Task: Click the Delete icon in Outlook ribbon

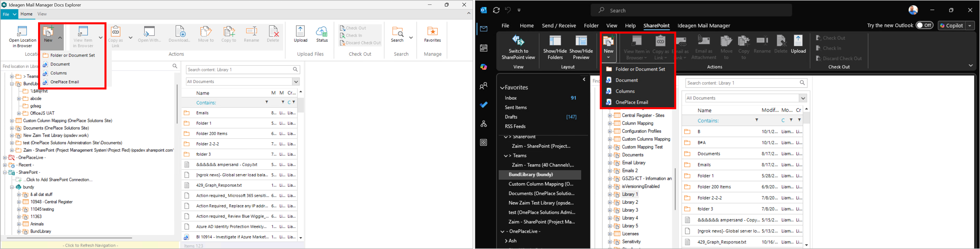Action: tap(781, 44)
